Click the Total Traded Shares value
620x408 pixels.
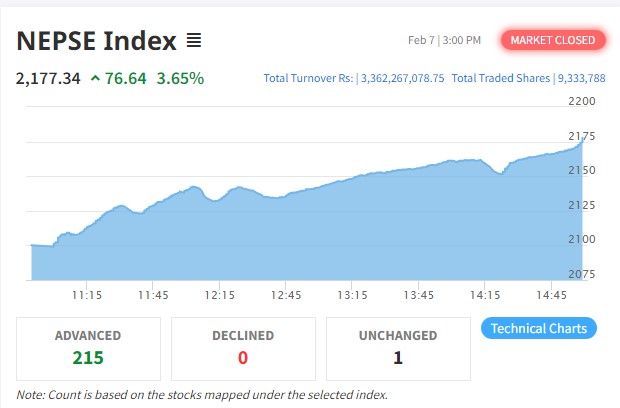click(580, 78)
